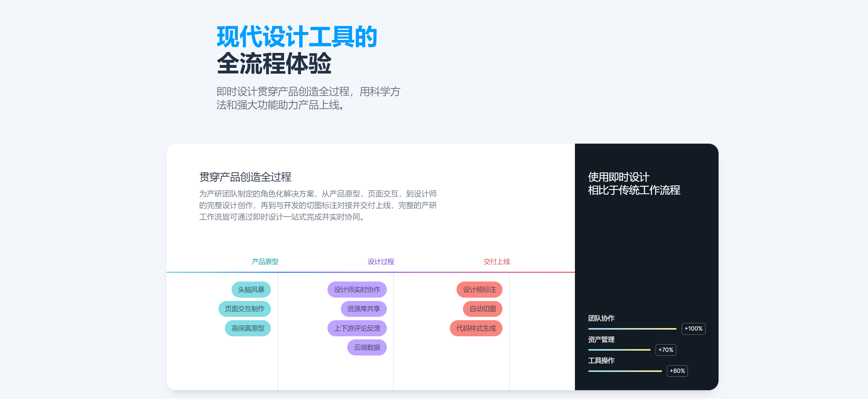The height and width of the screenshot is (399, 868).
Task: Click the 高保真原型 tag
Action: coord(248,328)
